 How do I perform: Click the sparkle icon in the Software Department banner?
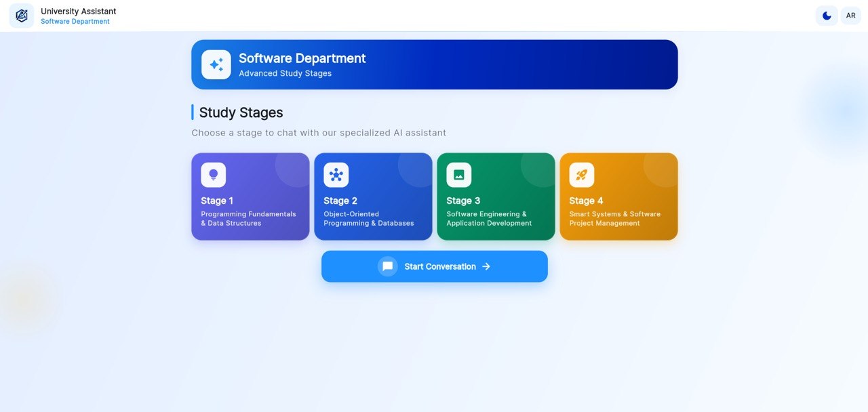216,64
